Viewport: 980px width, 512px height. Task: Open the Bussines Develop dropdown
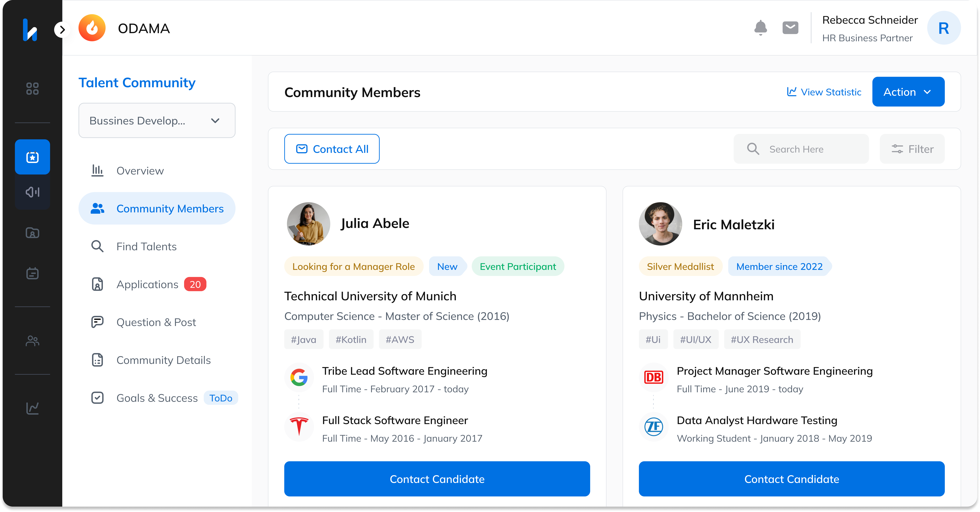pos(156,121)
